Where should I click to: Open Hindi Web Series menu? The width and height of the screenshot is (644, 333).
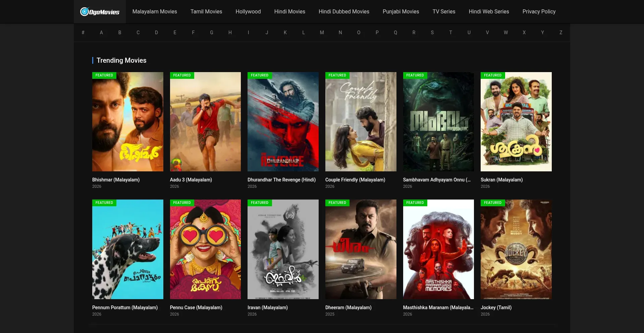click(x=489, y=11)
